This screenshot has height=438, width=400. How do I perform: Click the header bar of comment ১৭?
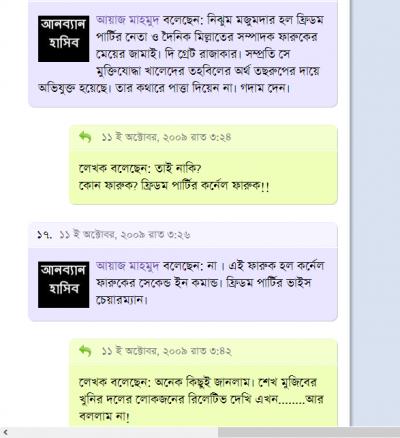coord(183,235)
